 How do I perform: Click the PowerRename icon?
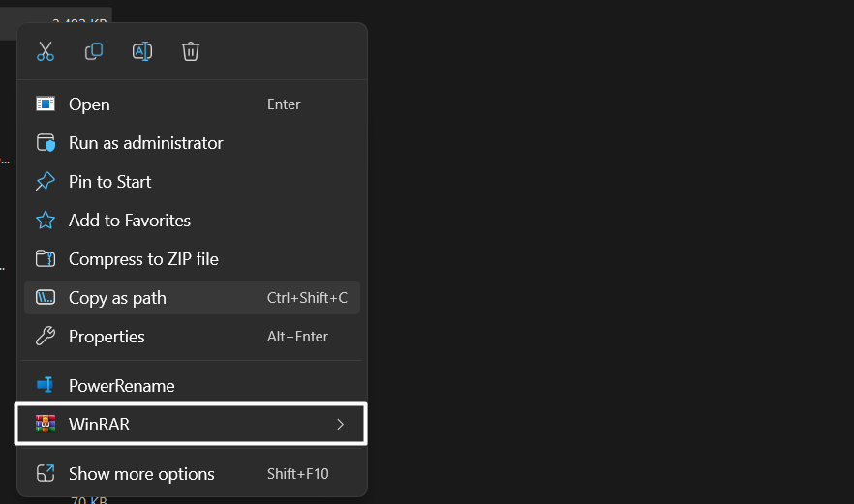(46, 385)
